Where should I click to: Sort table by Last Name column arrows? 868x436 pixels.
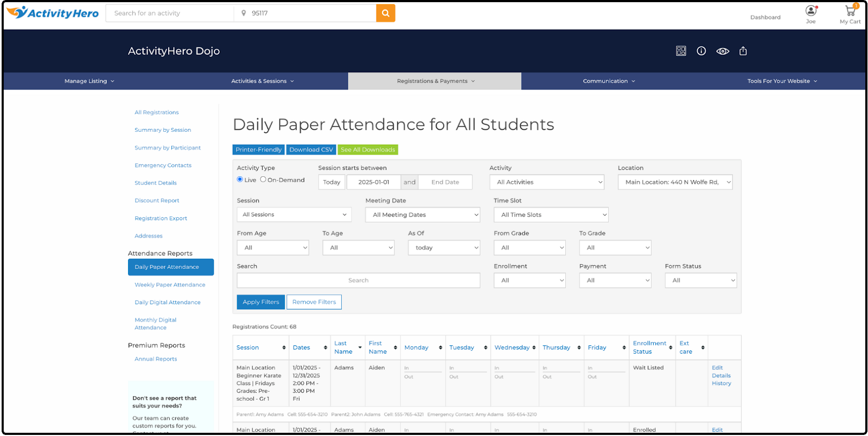(360, 348)
